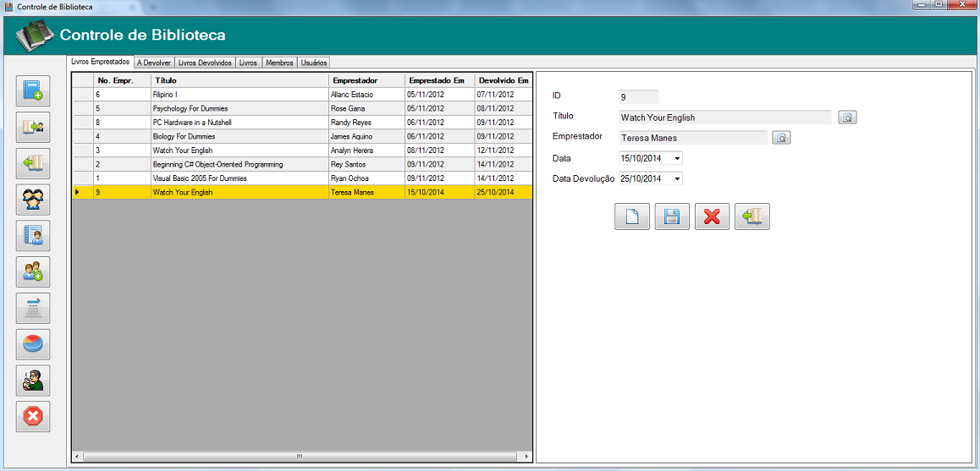Image resolution: width=980 pixels, height=471 pixels.
Task: Click the add new book sidebar icon
Action: (x=33, y=90)
